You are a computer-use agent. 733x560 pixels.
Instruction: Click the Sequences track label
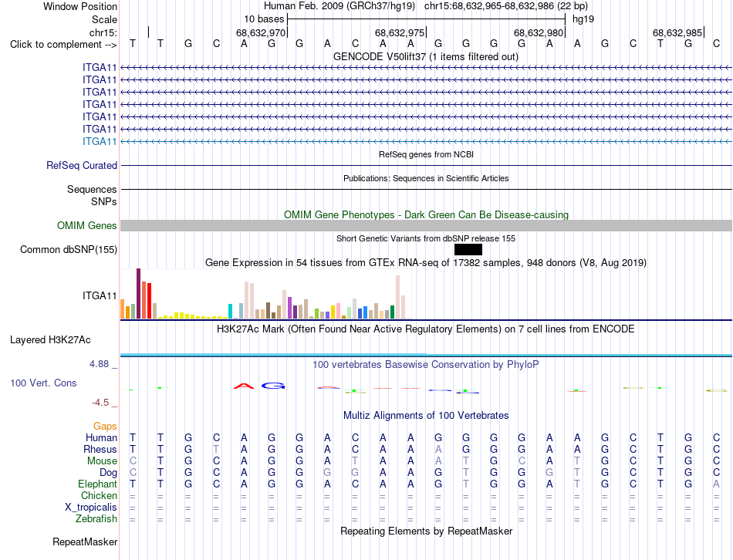coord(92,189)
